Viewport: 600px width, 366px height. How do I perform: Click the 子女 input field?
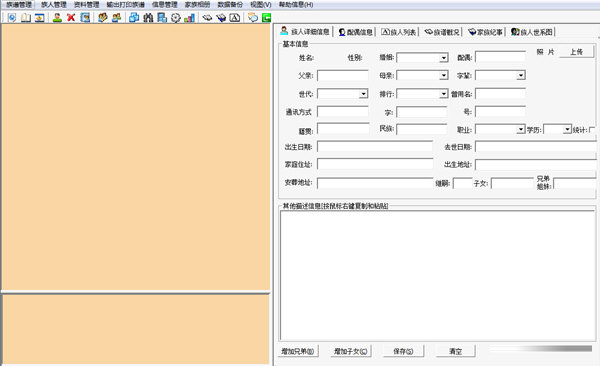pyautogui.click(x=512, y=183)
